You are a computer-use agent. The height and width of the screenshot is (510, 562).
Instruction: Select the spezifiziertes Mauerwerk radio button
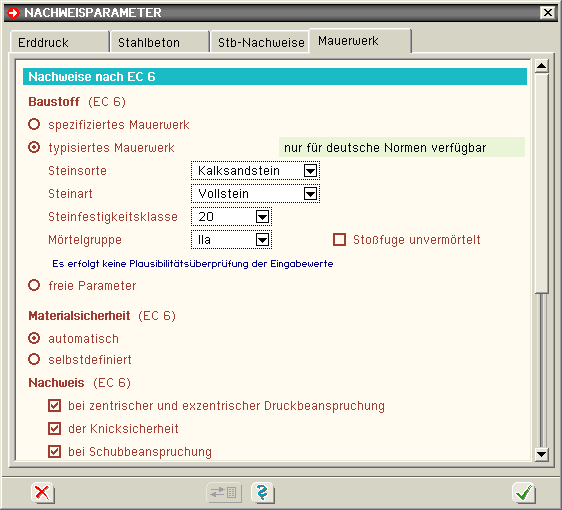tap(34, 124)
